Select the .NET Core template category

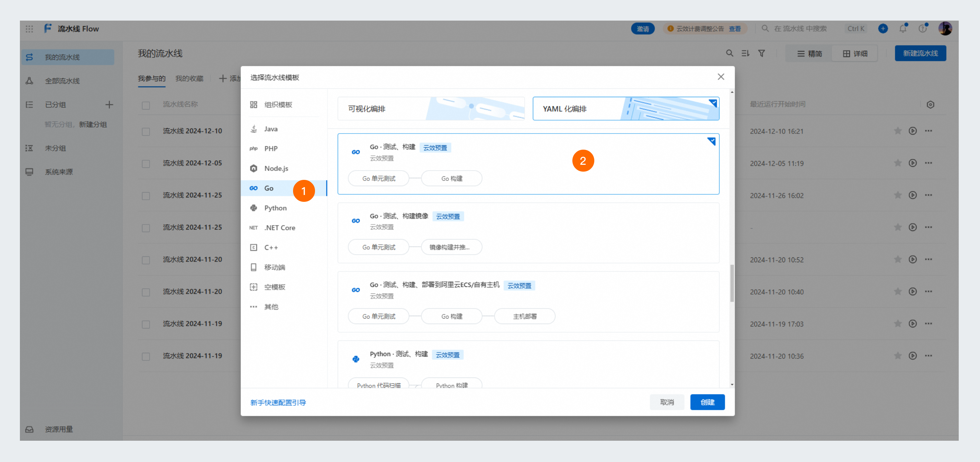point(284,228)
